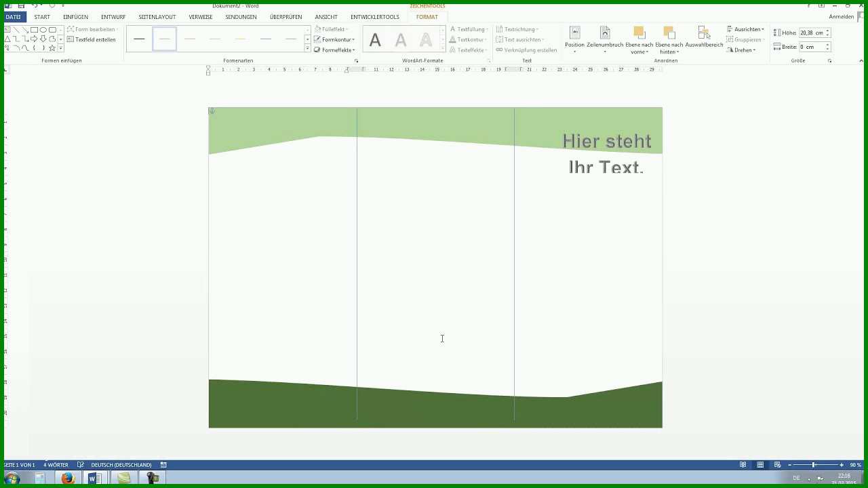Collapse the ribbon with the chevron
This screenshot has width=868, height=488.
click(860, 61)
